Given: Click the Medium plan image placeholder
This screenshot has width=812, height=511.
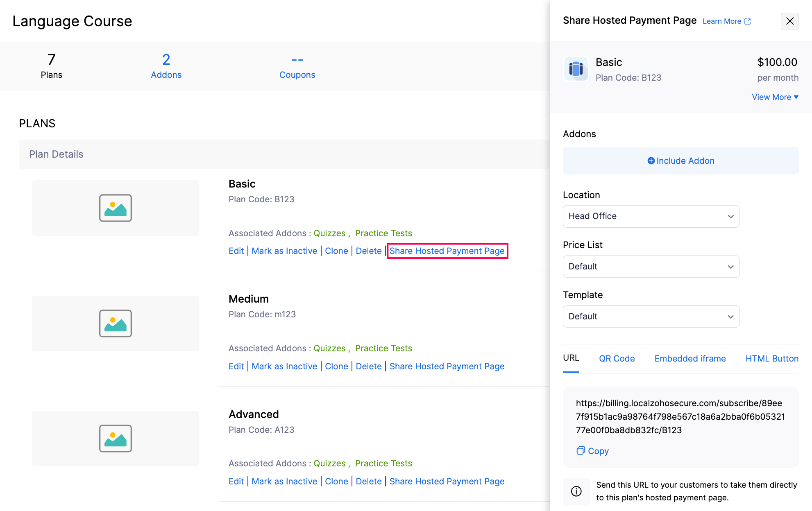Looking at the screenshot, I should coord(116,323).
